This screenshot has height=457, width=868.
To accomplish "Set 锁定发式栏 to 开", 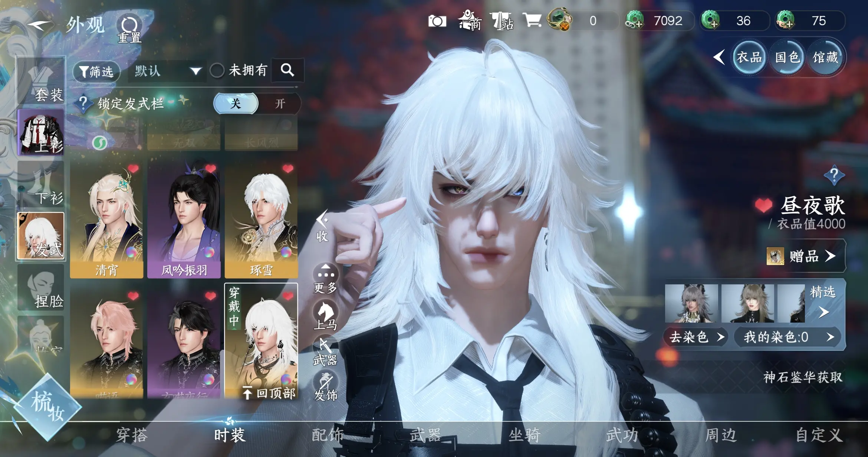I will point(280,104).
